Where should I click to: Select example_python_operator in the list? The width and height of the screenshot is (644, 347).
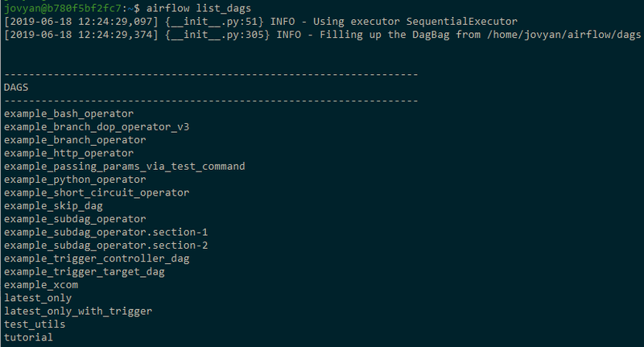pos(75,180)
